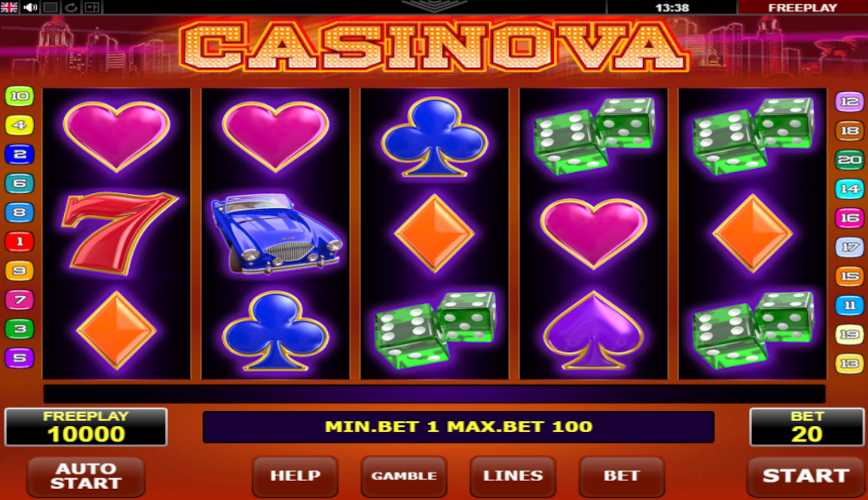Select payline 16 pink indicator
868x500 pixels.
point(849,218)
